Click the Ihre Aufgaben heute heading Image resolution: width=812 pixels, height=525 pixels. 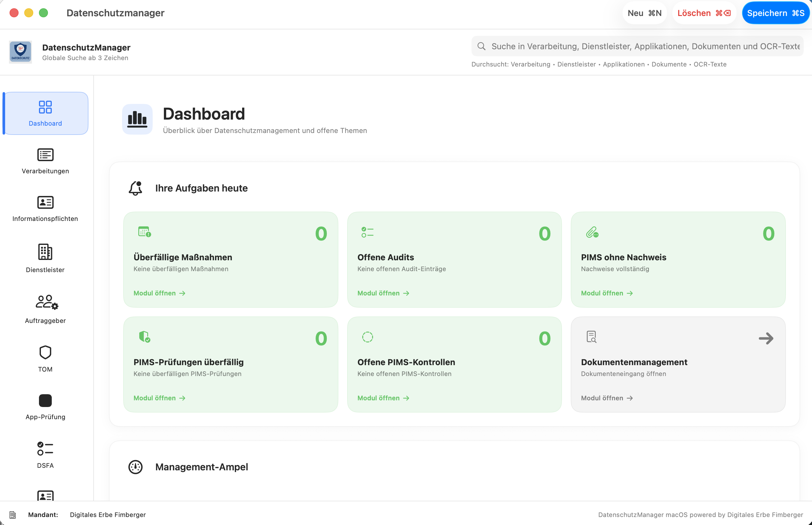(x=201, y=188)
